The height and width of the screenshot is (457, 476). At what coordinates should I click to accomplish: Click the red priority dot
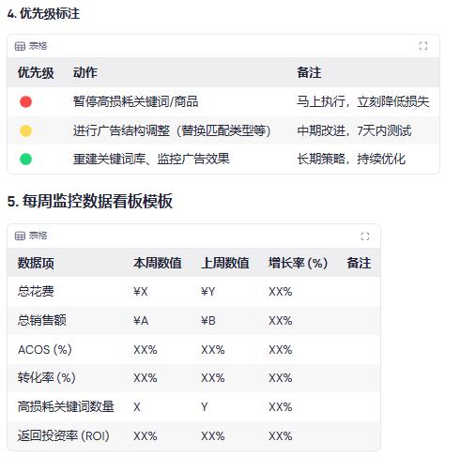pyautogui.click(x=25, y=101)
